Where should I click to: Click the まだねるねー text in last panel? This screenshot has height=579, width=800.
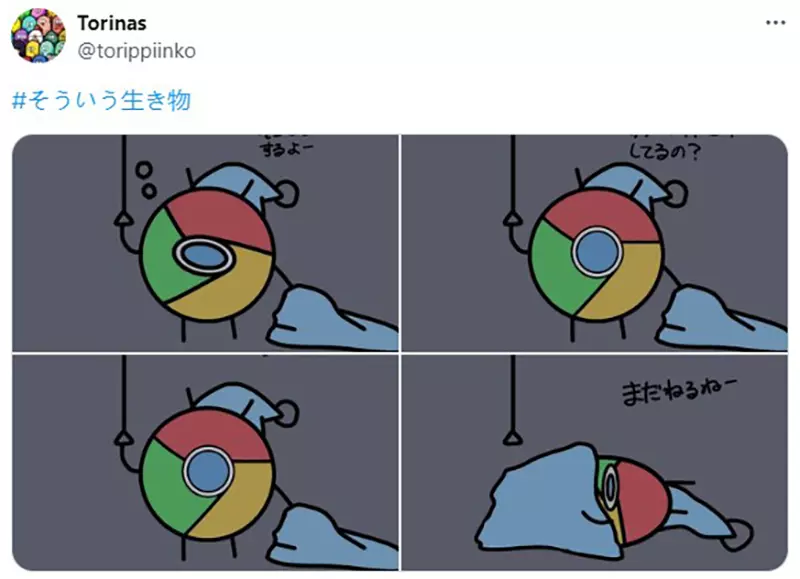point(679,392)
